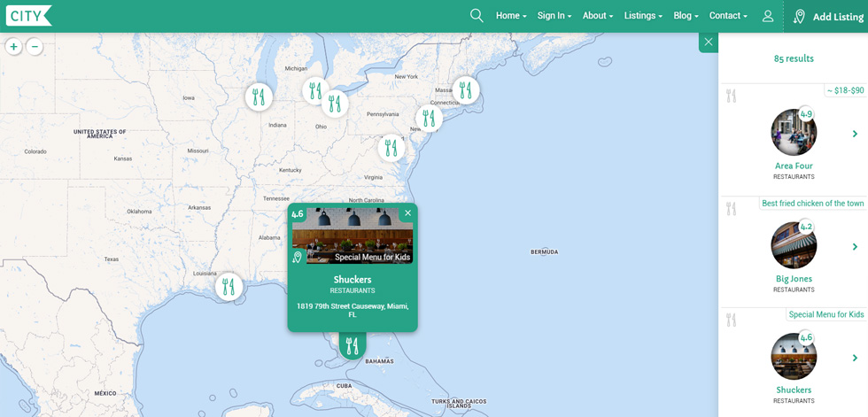Open Shuckers title in sidebar
Screen dimensions: 868x417
(x=794, y=390)
